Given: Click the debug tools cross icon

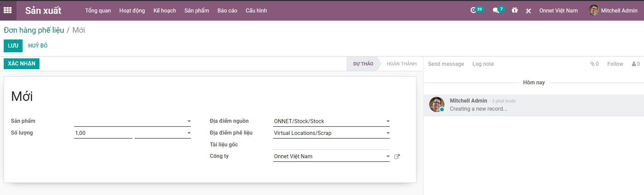Looking at the screenshot, I should tap(528, 11).
